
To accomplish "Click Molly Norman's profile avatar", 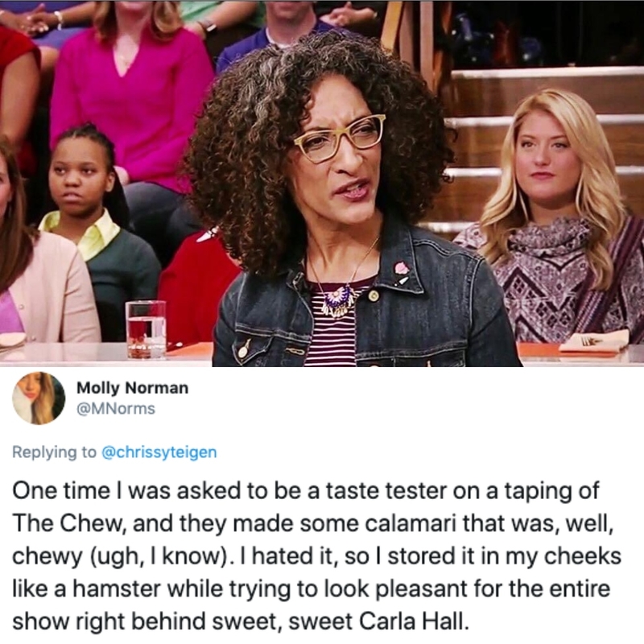I will (x=39, y=398).
